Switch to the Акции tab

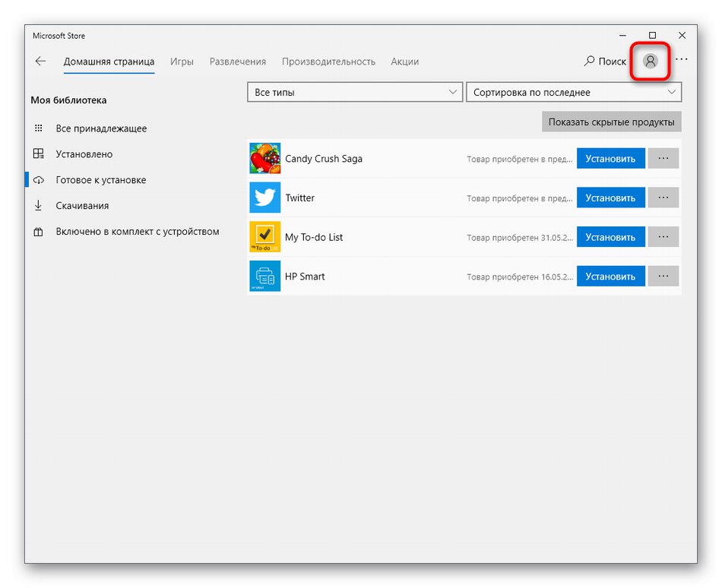[x=405, y=62]
